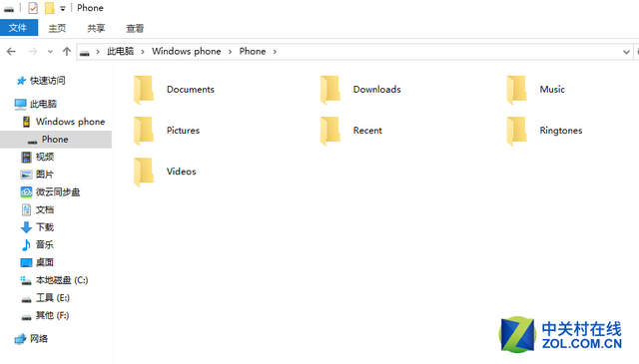Select Windows phone label in navigation tree
The height and width of the screenshot is (364, 639).
pyautogui.click(x=70, y=122)
